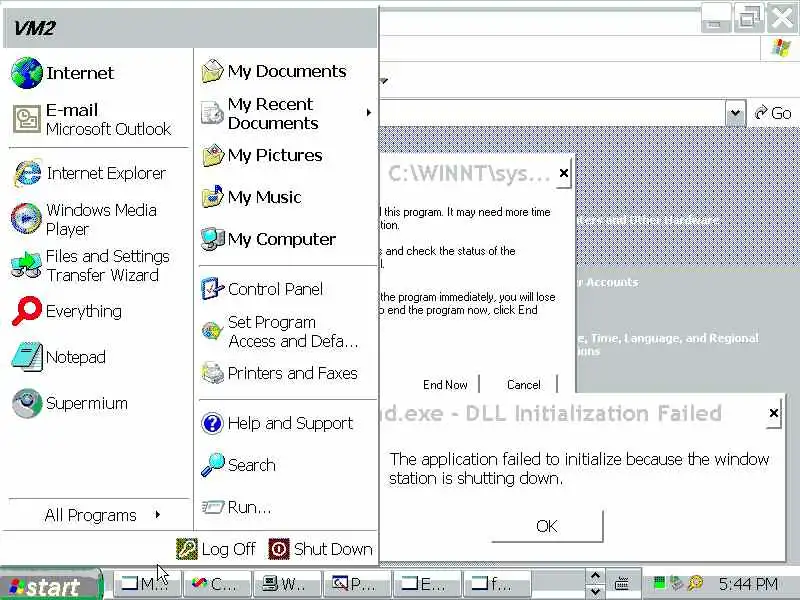Open the Notepad icon
This screenshot has width=800, height=600.
[27, 357]
